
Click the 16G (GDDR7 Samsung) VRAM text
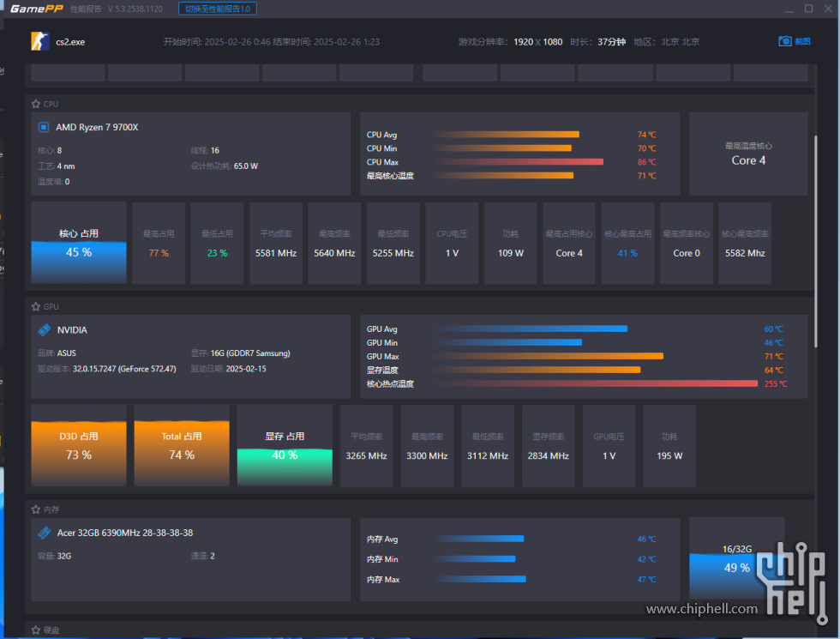tap(250, 353)
